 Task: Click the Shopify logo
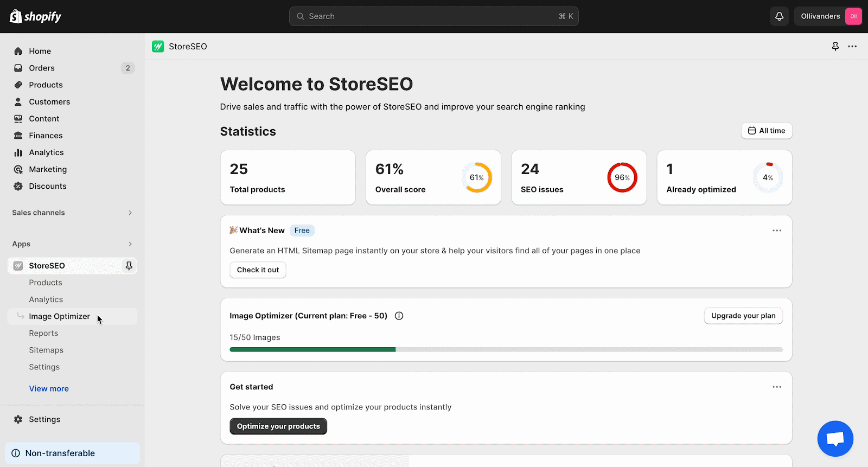pos(36,16)
